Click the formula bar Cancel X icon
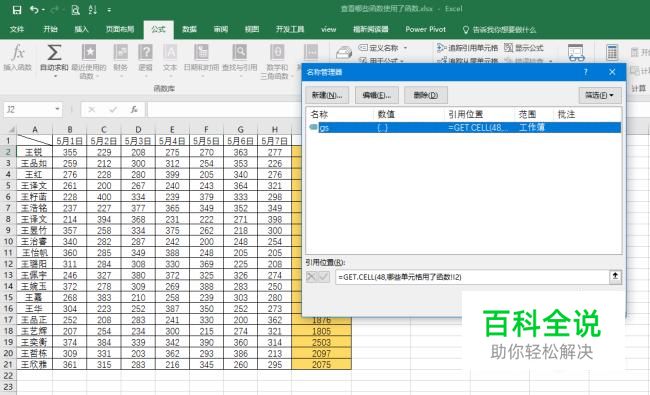 92,109
